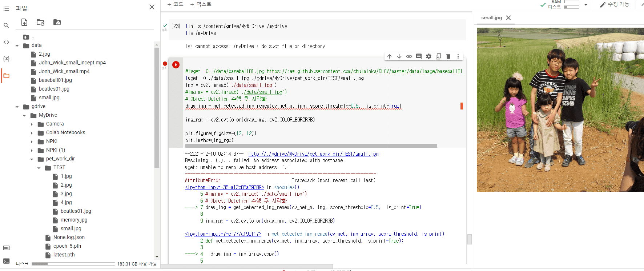Mirror cell in tab icon
644x271 pixels.
438,56
